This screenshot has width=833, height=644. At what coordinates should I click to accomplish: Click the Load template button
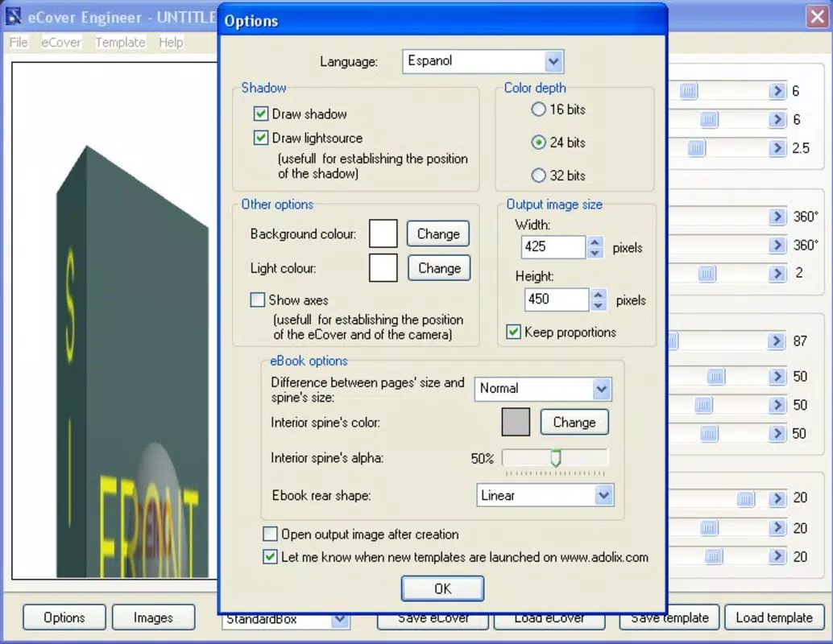(x=774, y=617)
